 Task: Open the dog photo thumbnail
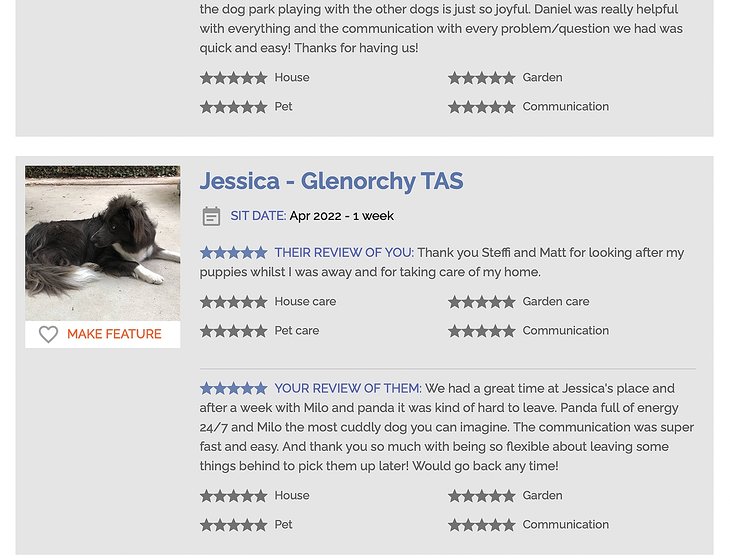(102, 243)
